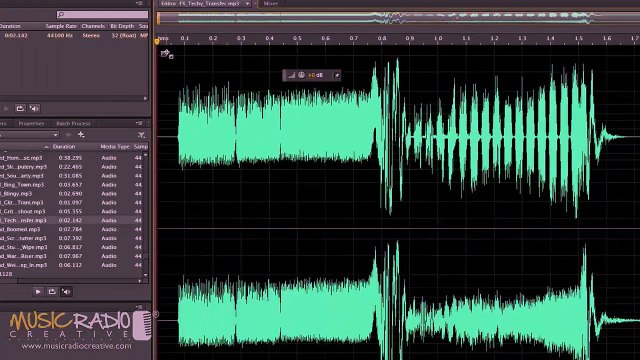
Task: Switch to the Mixer tab
Action: tap(271, 4)
